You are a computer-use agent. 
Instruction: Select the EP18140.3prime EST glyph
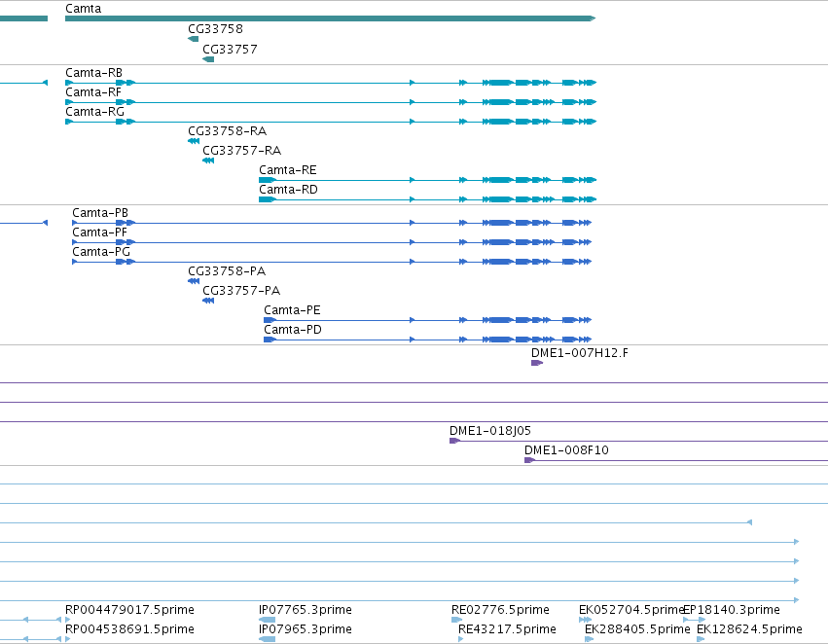695,620
